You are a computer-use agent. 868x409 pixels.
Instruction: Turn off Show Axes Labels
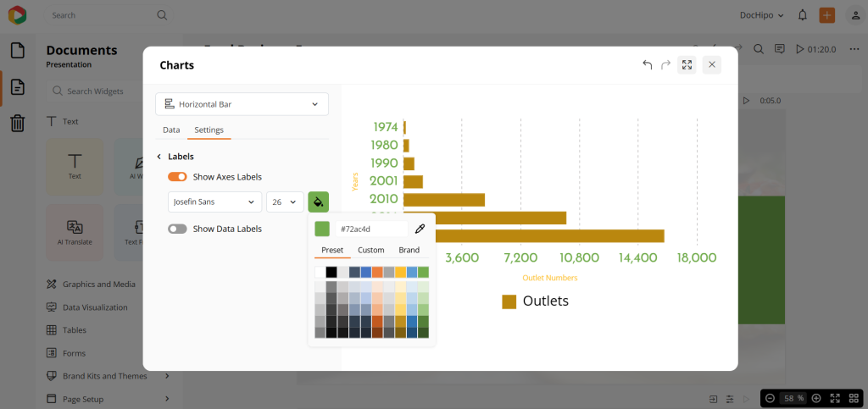pyautogui.click(x=177, y=177)
